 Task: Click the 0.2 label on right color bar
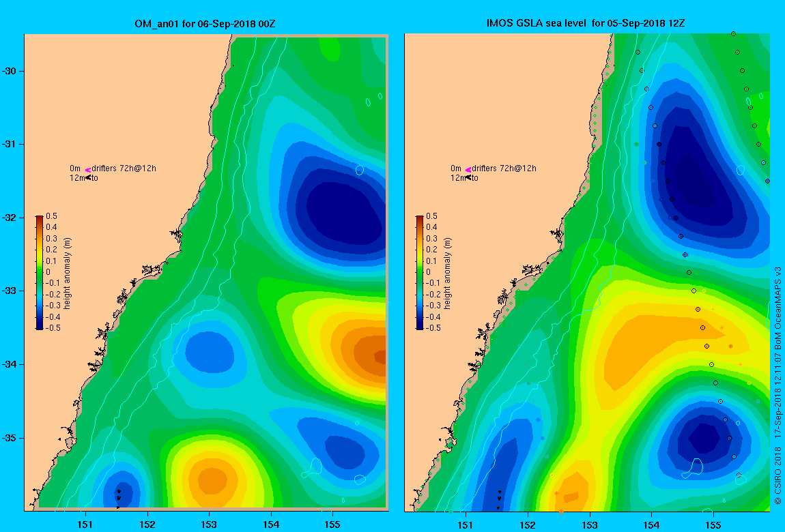coord(431,250)
